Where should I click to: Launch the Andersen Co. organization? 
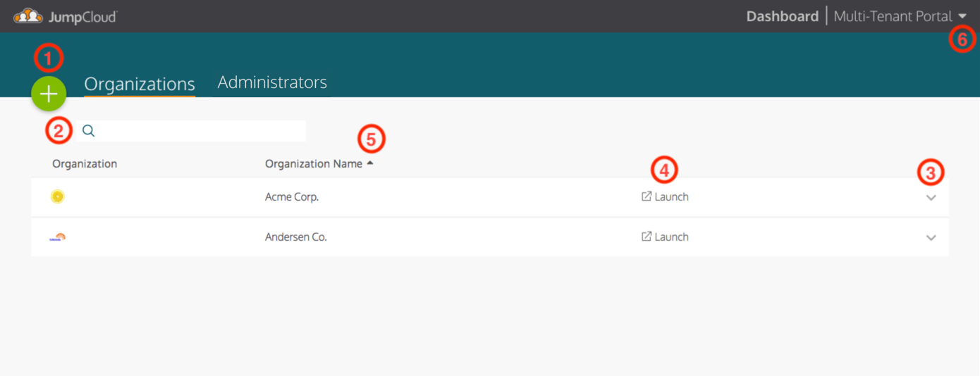point(665,237)
